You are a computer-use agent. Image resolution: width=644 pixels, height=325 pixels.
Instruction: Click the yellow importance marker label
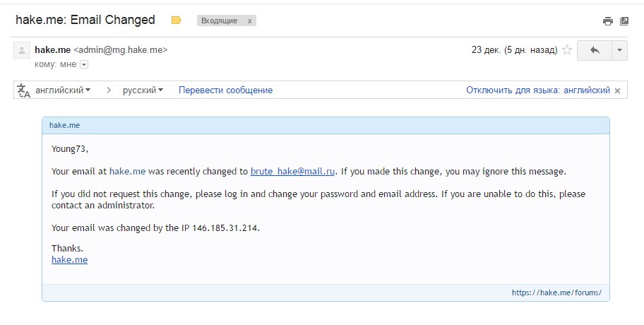(177, 20)
